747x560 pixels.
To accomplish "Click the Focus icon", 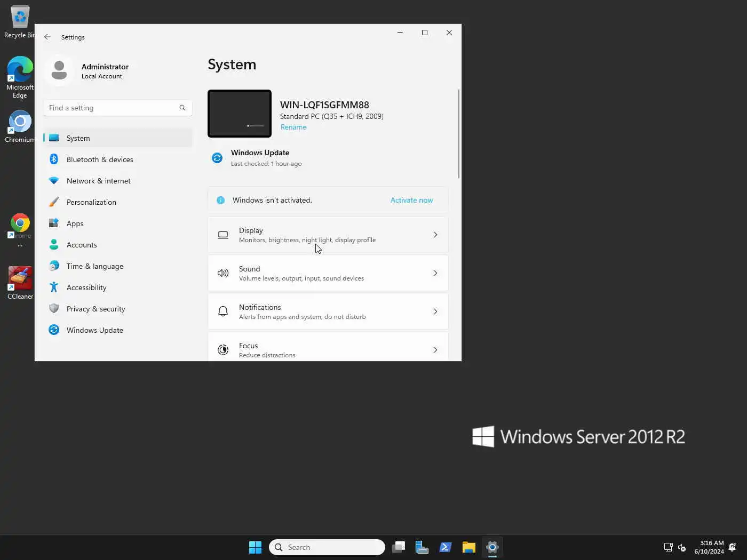I will pos(223,350).
